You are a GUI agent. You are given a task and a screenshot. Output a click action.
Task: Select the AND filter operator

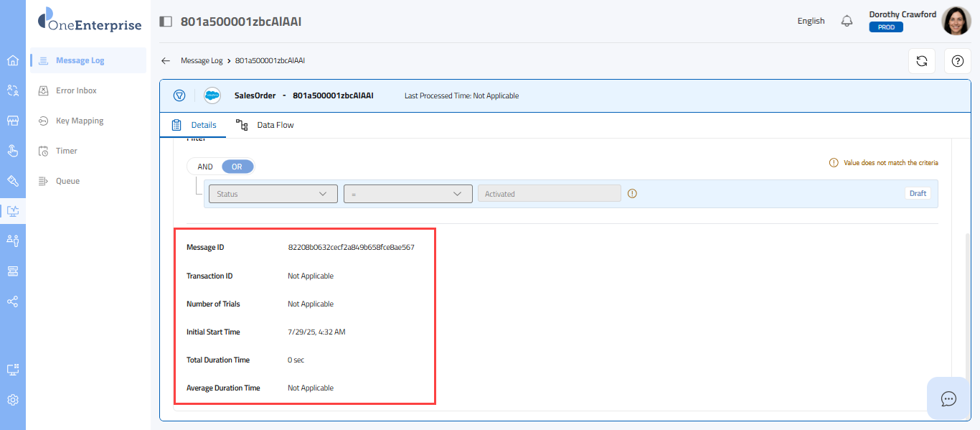click(205, 167)
